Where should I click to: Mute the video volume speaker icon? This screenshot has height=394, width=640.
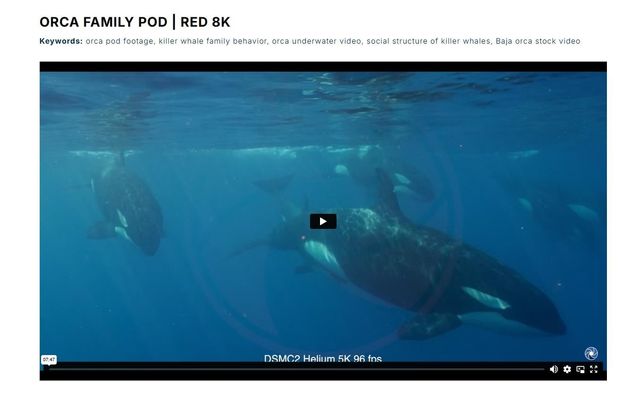click(553, 369)
